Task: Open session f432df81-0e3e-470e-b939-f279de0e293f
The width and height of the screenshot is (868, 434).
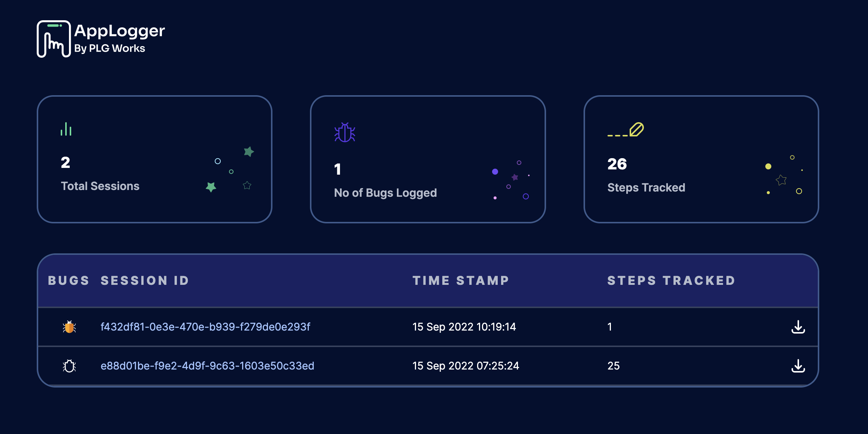Action: [x=205, y=326]
